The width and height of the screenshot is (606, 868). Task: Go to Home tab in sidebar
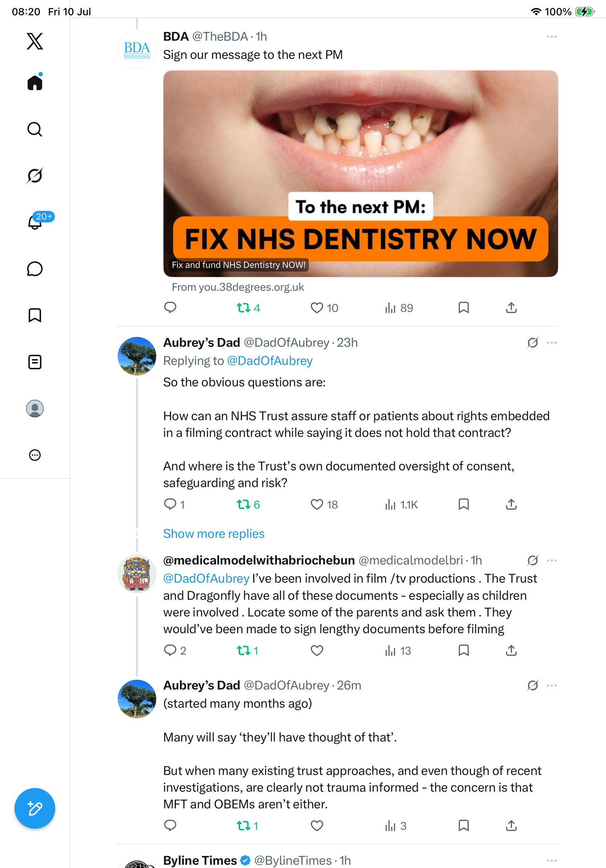35,83
